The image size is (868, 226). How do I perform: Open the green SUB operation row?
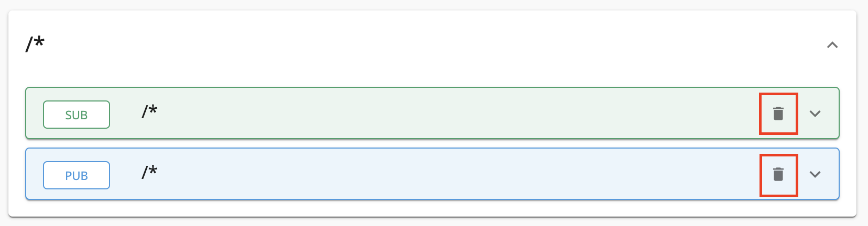432,113
